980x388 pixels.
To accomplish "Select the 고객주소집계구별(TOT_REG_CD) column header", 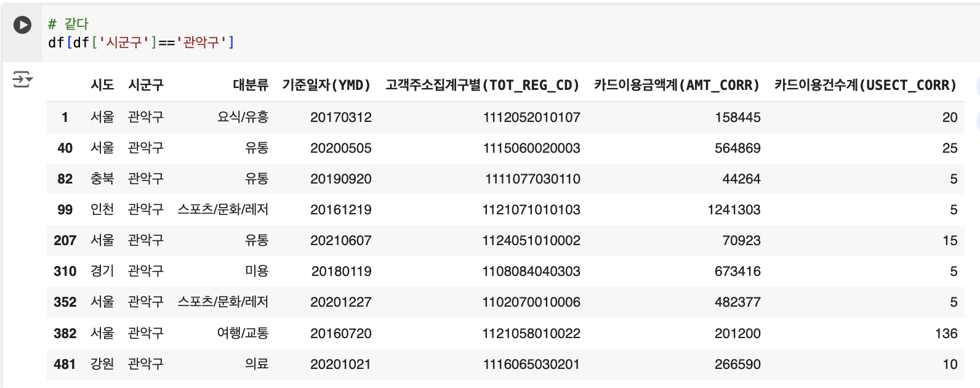I will (483, 85).
